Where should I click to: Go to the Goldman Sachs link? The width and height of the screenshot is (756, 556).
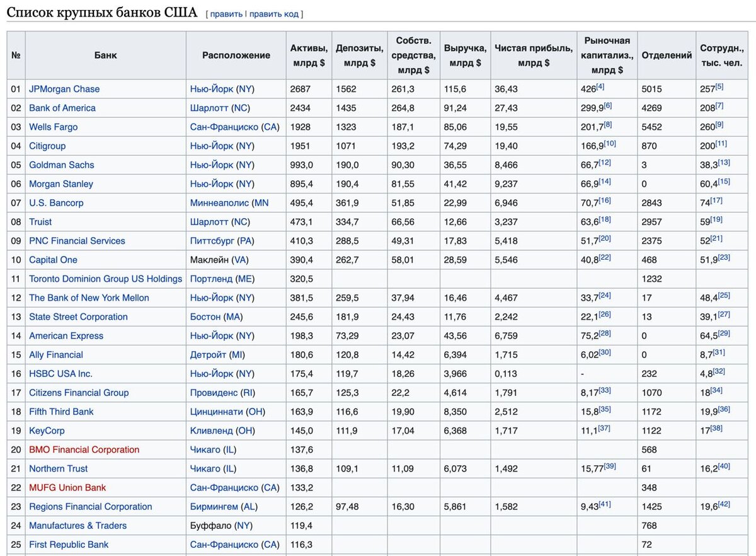coord(62,165)
